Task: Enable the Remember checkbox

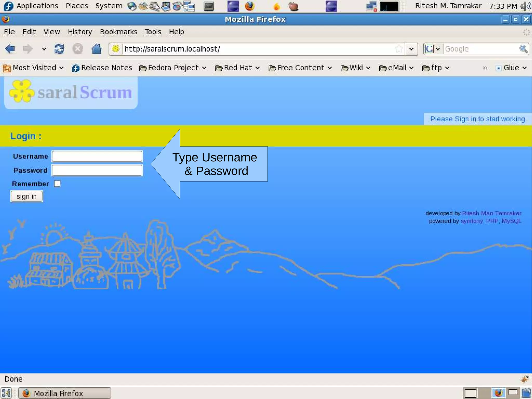Action: click(x=57, y=184)
